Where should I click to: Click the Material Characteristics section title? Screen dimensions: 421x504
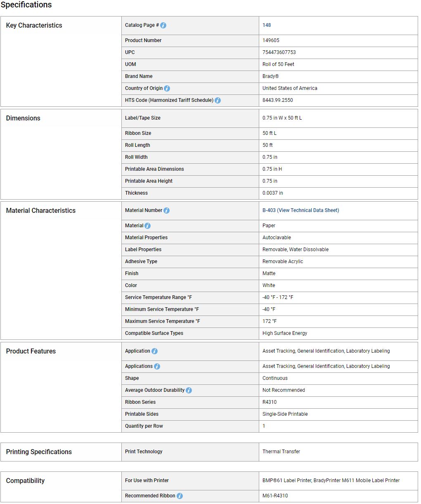tap(41, 210)
